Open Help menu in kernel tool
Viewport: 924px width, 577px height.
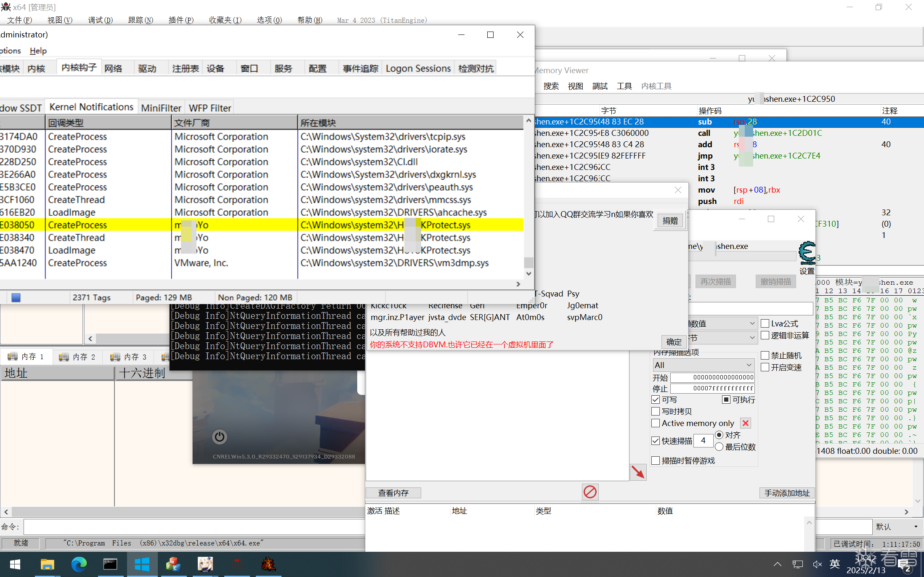(38, 50)
